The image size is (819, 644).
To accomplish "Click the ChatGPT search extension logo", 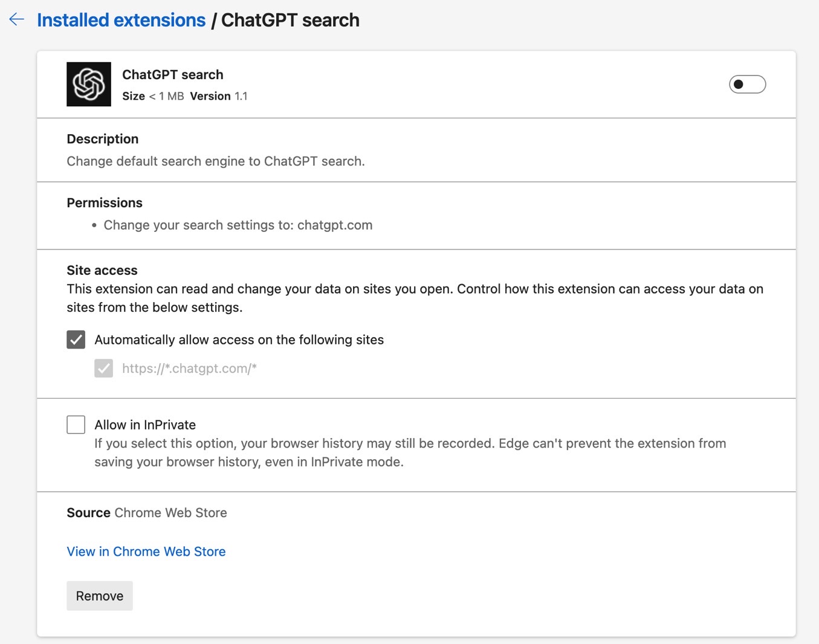I will coord(89,84).
